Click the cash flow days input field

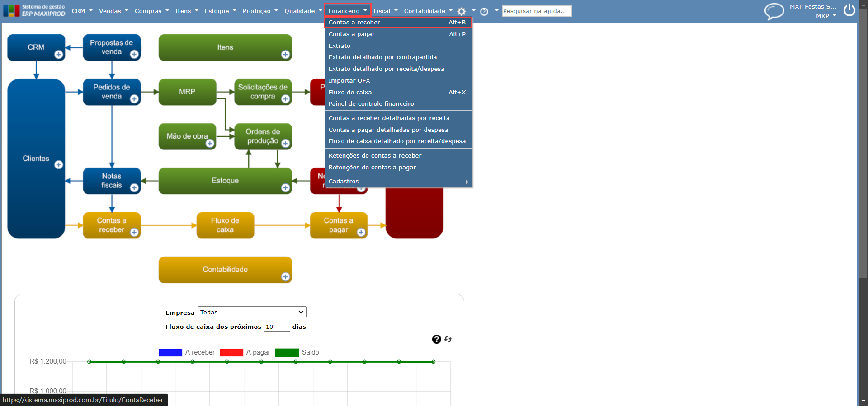click(277, 327)
